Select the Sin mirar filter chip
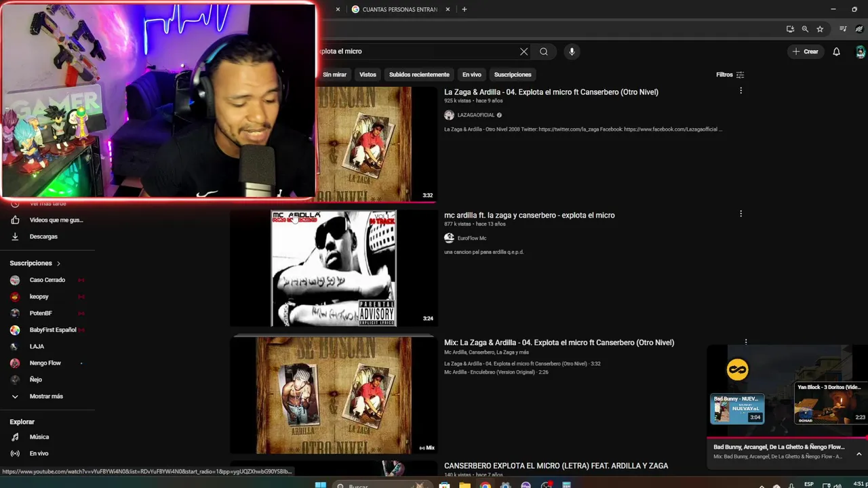 point(334,75)
